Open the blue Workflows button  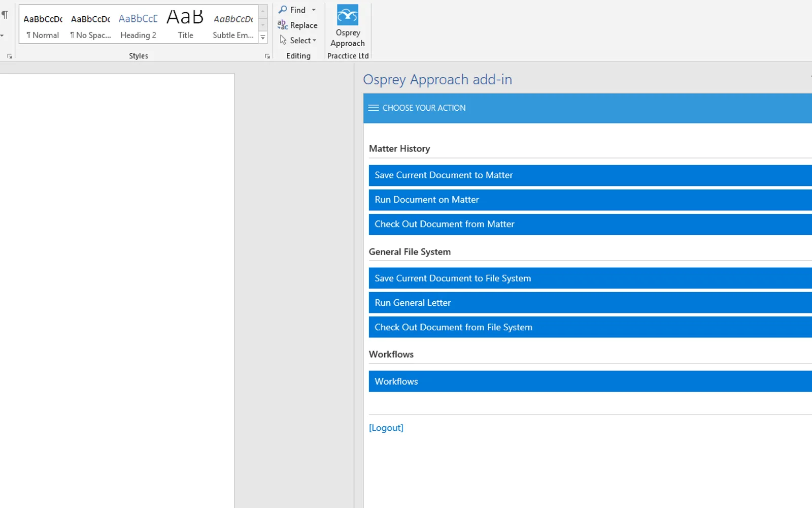[x=590, y=381]
